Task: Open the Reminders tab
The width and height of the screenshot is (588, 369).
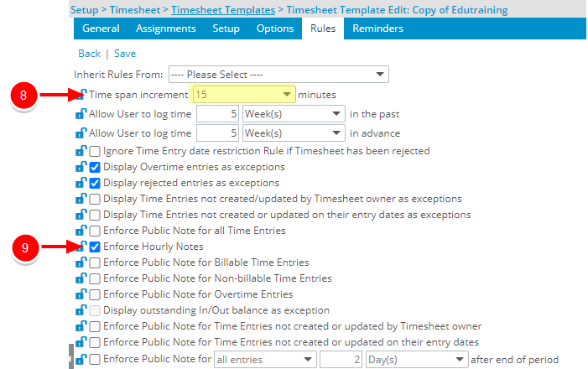Action: point(377,29)
